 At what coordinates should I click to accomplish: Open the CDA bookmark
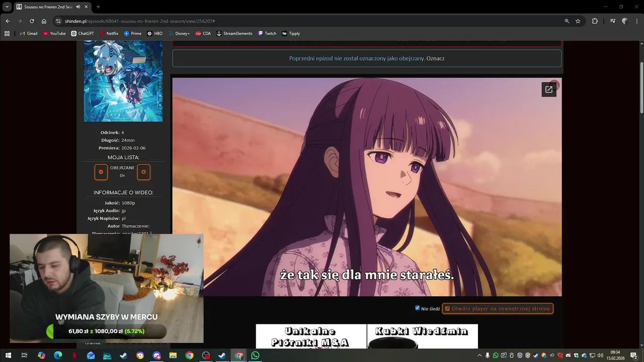tap(203, 34)
